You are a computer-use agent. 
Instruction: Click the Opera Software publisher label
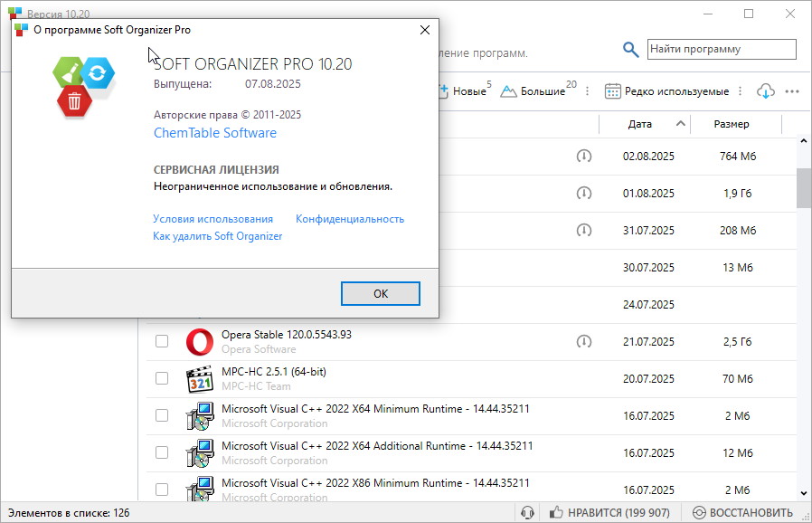tap(259, 349)
